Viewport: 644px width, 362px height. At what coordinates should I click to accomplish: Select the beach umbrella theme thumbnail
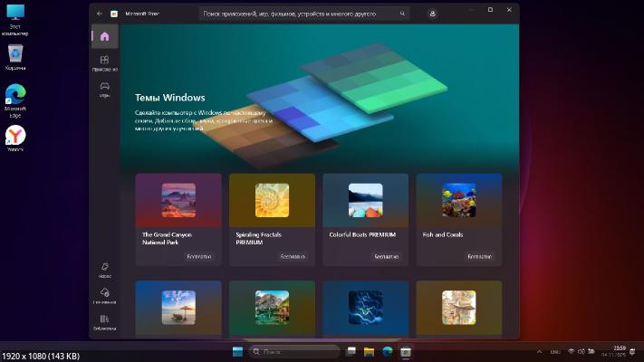click(x=178, y=307)
